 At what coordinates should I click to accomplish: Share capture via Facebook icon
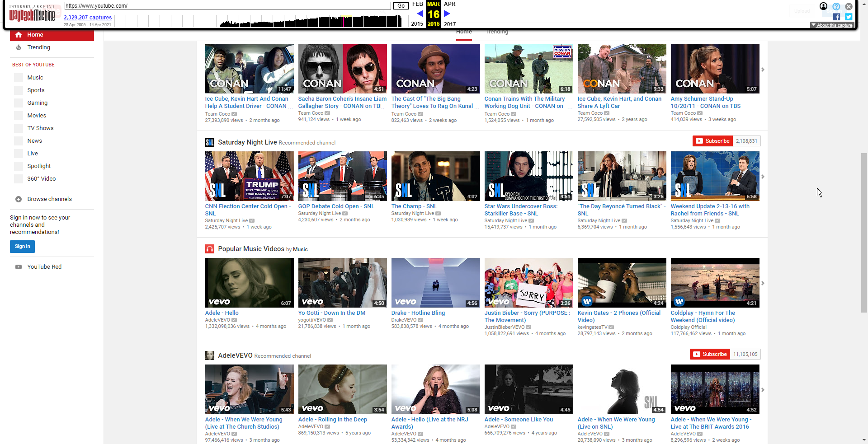(x=836, y=17)
